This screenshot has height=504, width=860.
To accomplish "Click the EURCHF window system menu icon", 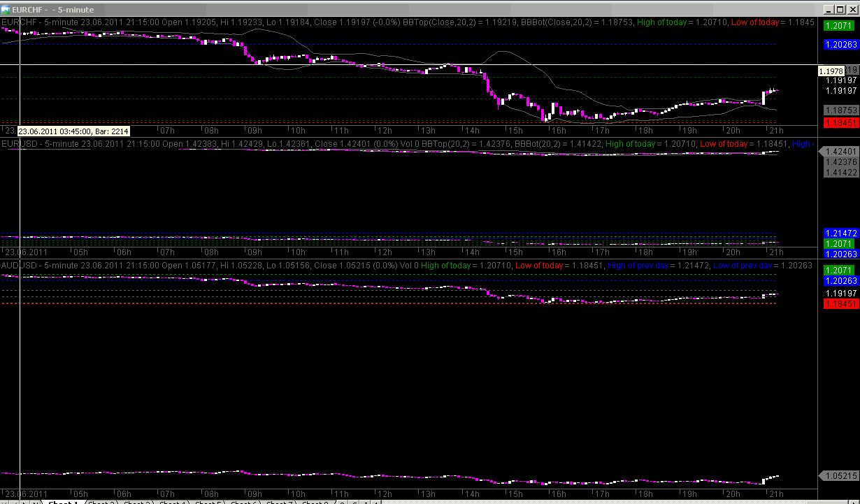I will [6, 8].
